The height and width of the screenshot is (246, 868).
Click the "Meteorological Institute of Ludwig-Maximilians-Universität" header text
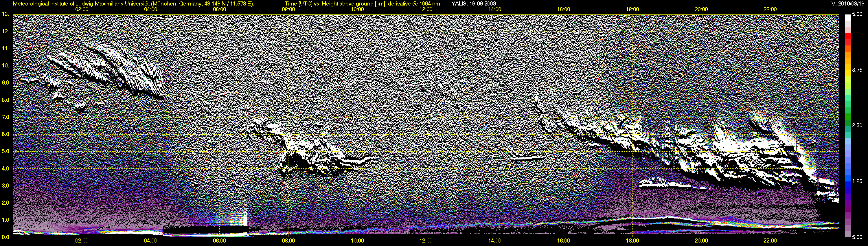click(81, 4)
